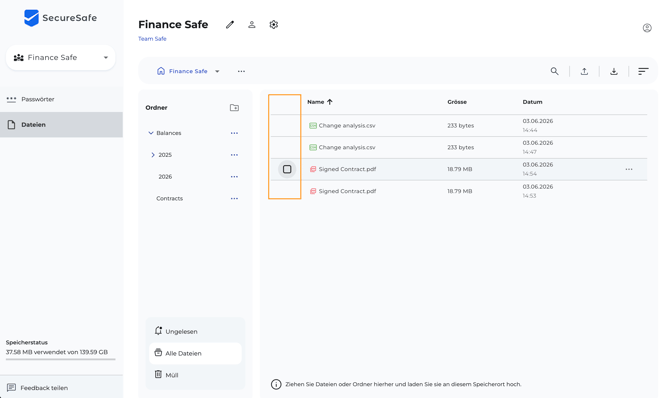670x398 pixels.
Task: Click the download arrow icon
Action: 614,71
